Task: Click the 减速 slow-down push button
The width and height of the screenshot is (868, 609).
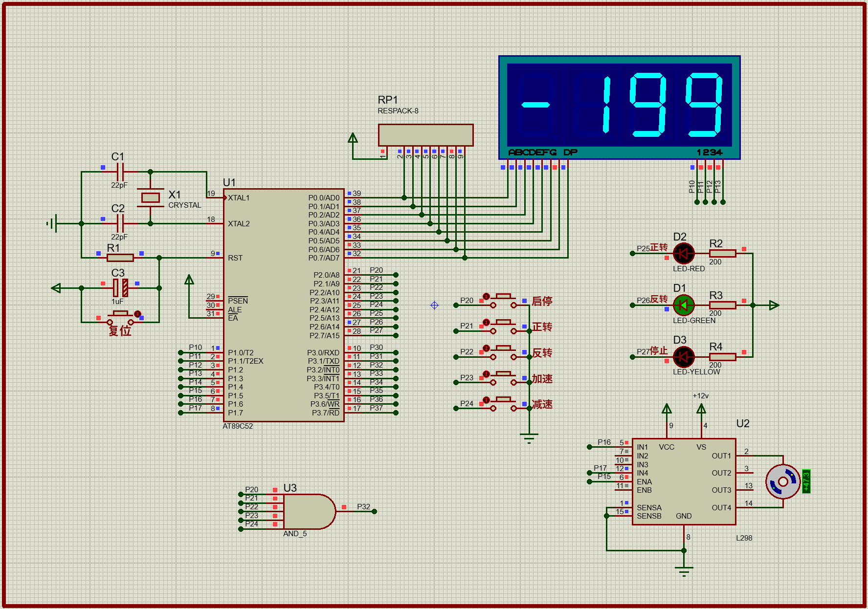Action: pos(503,404)
